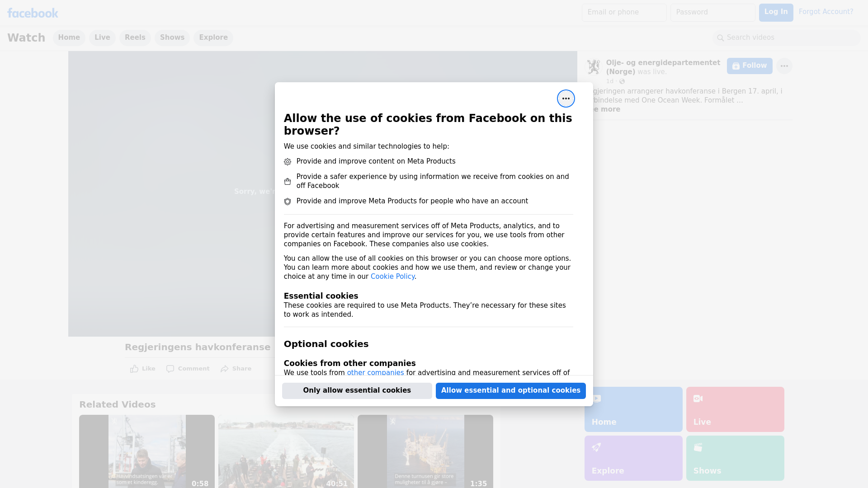
Task: Click the Cookies from other companies heading
Action: click(x=349, y=363)
